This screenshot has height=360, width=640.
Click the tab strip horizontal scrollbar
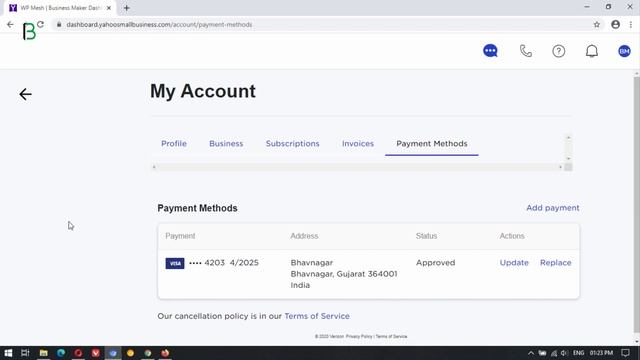click(x=357, y=167)
